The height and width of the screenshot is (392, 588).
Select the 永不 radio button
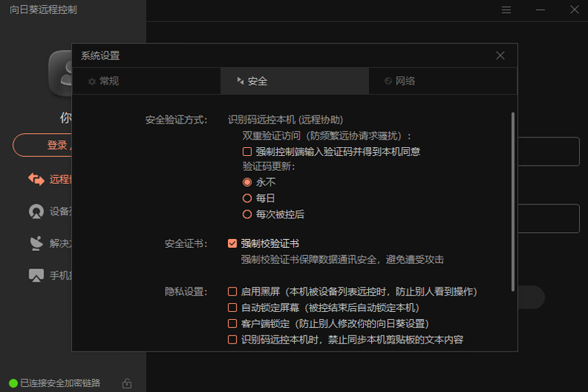coord(248,182)
